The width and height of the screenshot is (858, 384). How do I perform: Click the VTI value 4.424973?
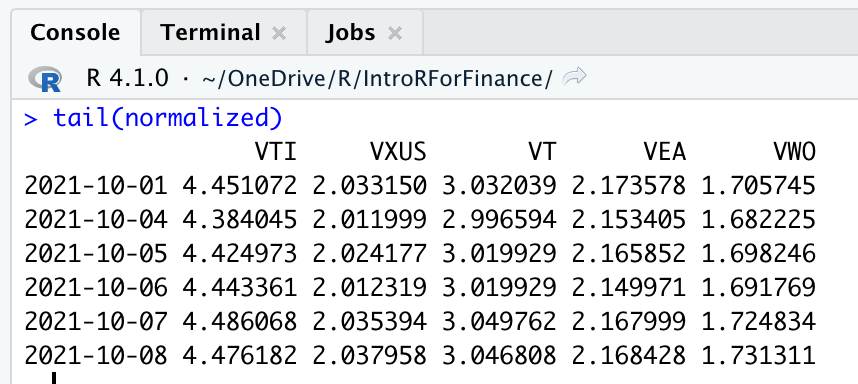coord(240,254)
